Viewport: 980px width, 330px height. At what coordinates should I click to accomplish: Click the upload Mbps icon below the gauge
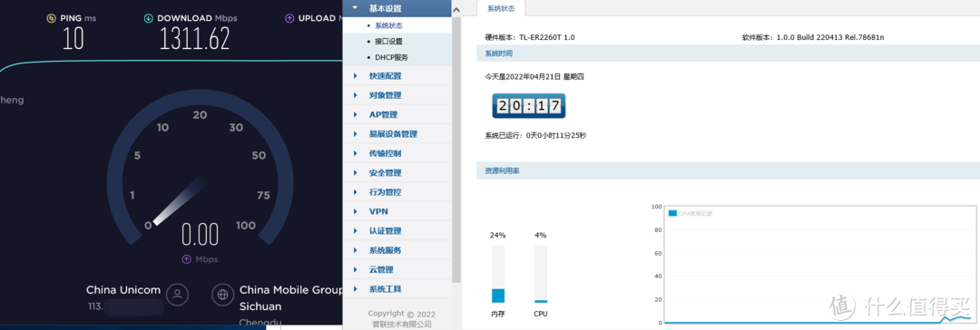[x=186, y=258]
